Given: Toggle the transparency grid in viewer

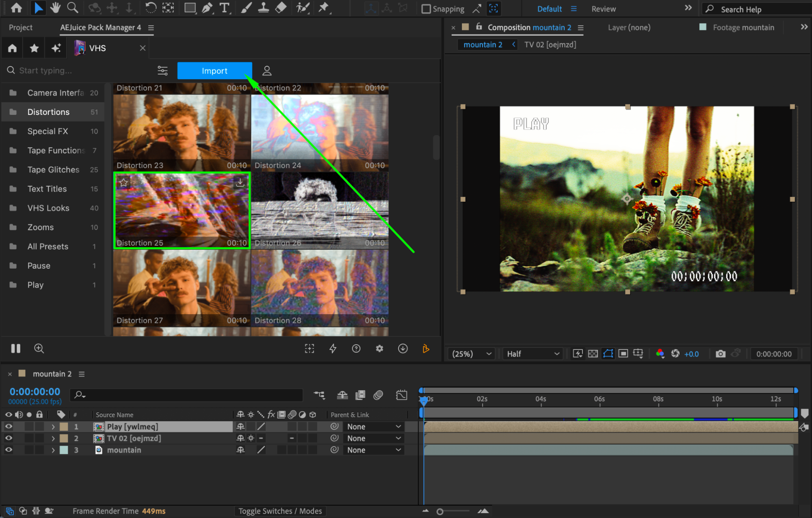Looking at the screenshot, I should click(x=593, y=354).
